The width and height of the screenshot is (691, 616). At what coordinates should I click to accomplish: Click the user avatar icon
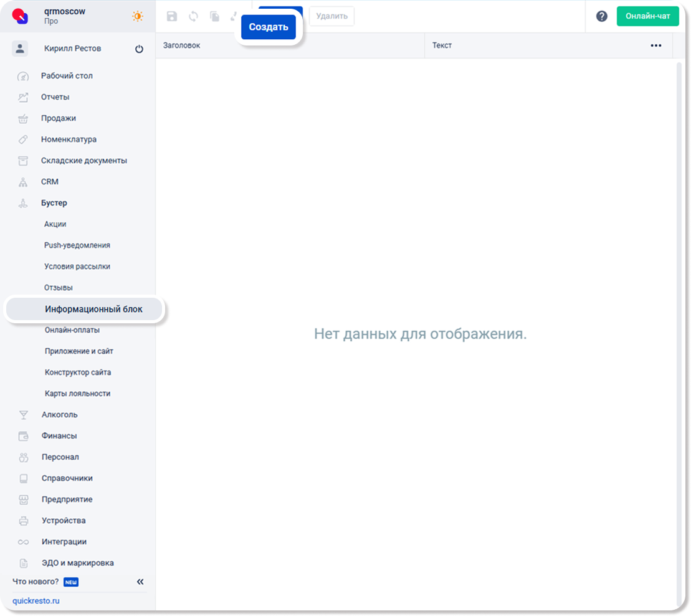click(x=20, y=49)
